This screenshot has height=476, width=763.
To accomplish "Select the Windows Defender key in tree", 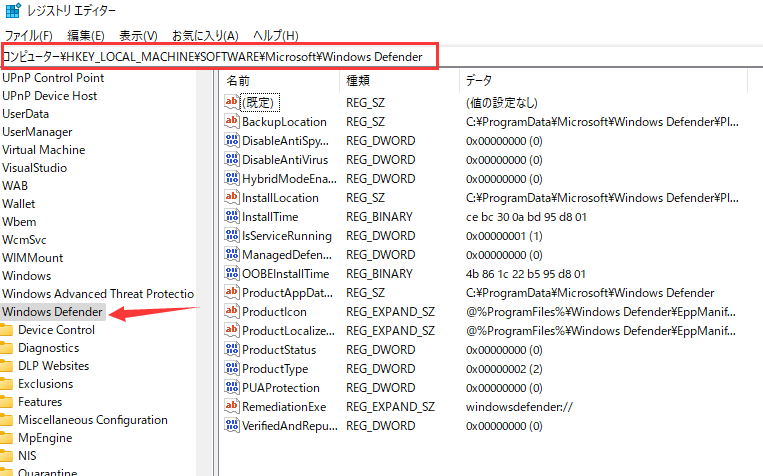I will tap(52, 311).
